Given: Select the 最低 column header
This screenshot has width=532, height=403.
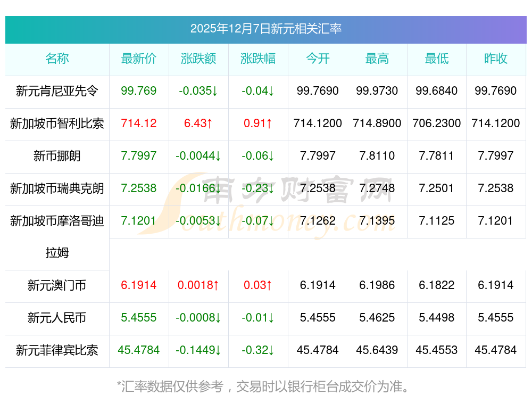Looking at the screenshot, I should 437,59.
